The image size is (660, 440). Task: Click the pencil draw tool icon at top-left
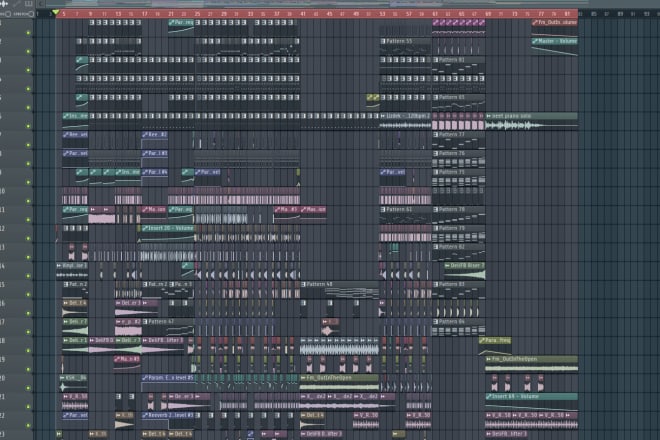point(17,3)
